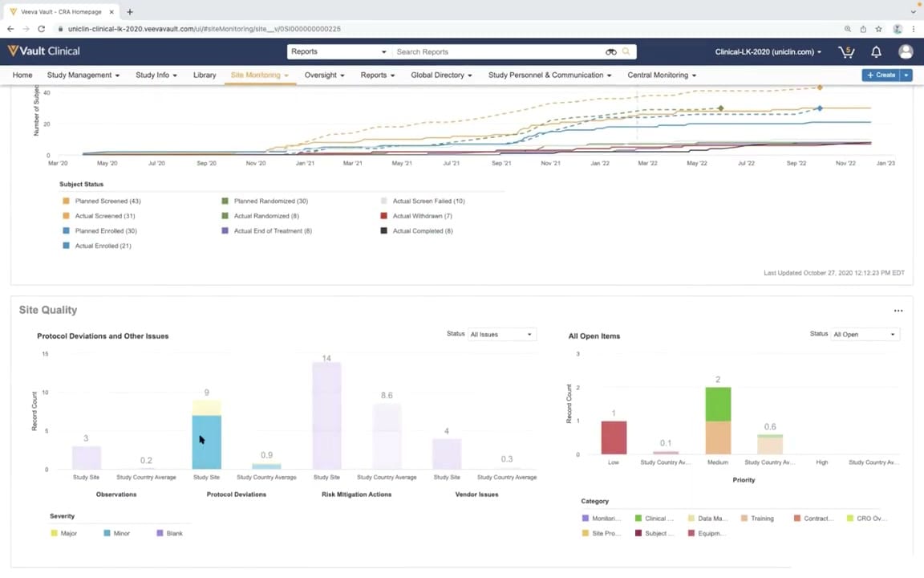Click the Training category legend item
This screenshot has width=924, height=578.
(757, 519)
